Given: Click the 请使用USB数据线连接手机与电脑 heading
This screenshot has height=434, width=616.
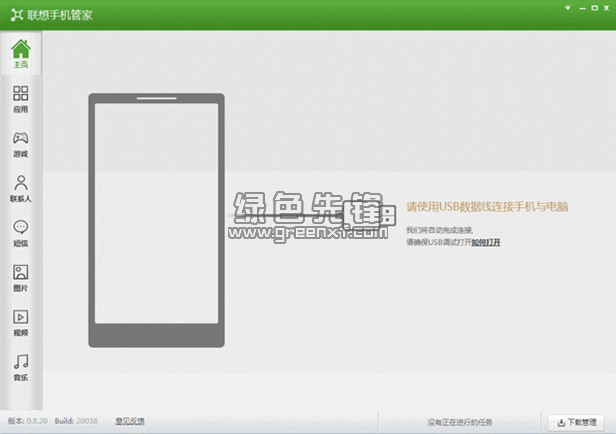Looking at the screenshot, I should pos(487,207).
